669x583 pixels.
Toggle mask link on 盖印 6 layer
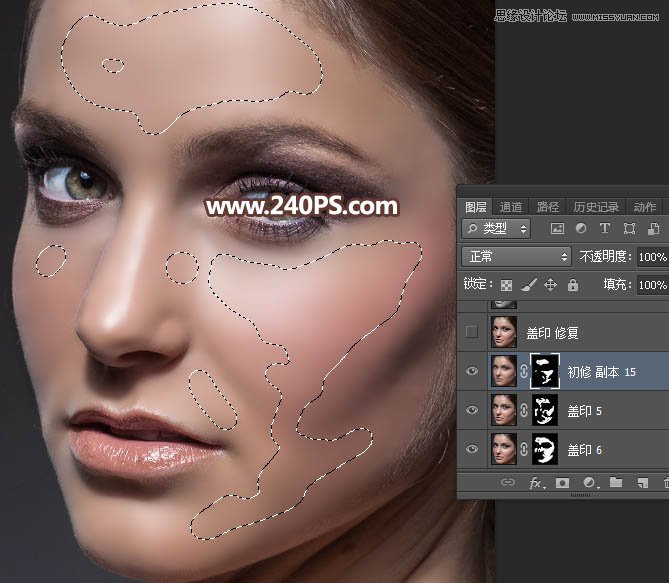pyautogui.click(x=524, y=449)
